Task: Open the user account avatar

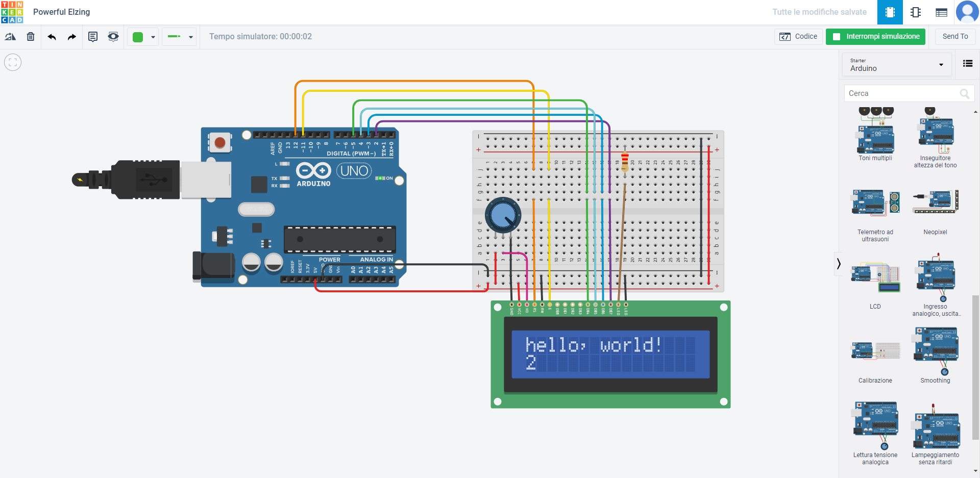Action: click(x=967, y=12)
